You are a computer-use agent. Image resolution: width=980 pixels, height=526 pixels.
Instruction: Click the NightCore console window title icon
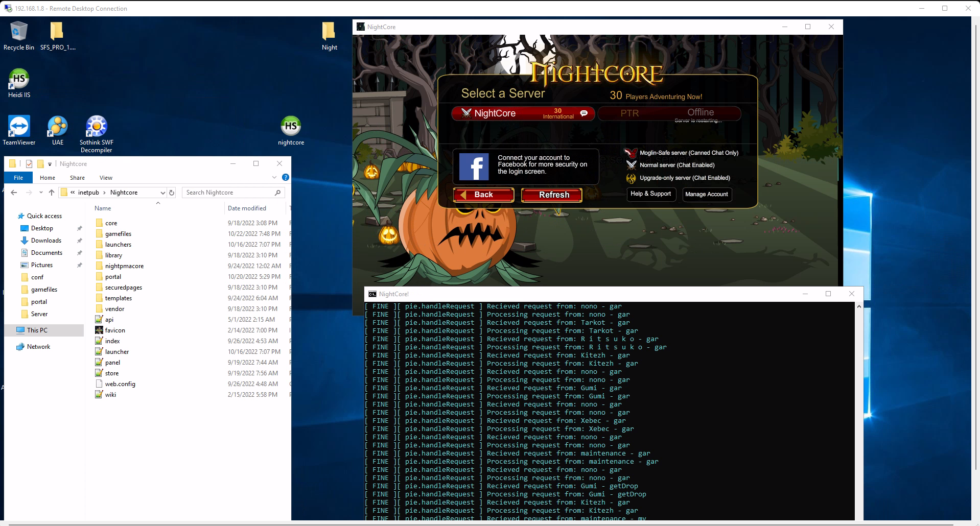372,294
